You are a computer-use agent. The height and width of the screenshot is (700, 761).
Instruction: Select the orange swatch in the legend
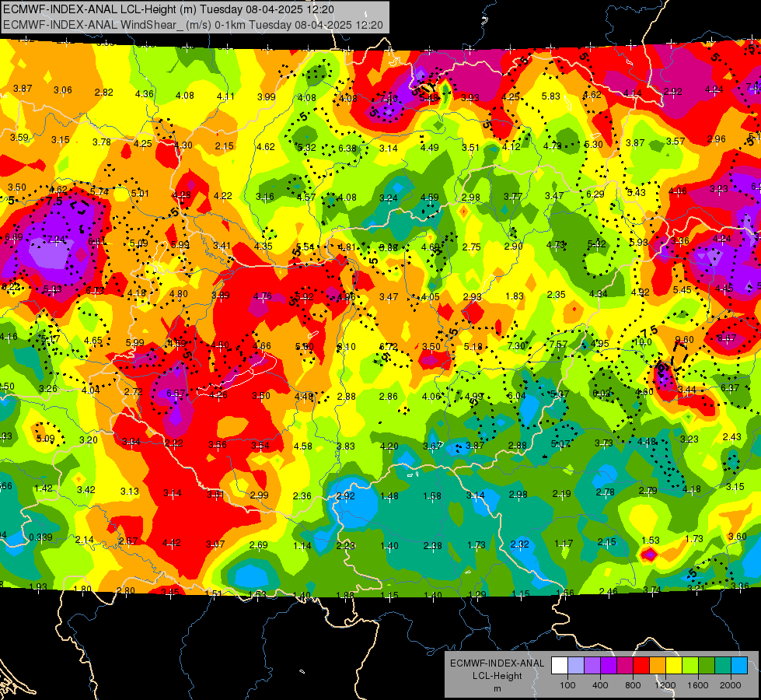point(658,666)
